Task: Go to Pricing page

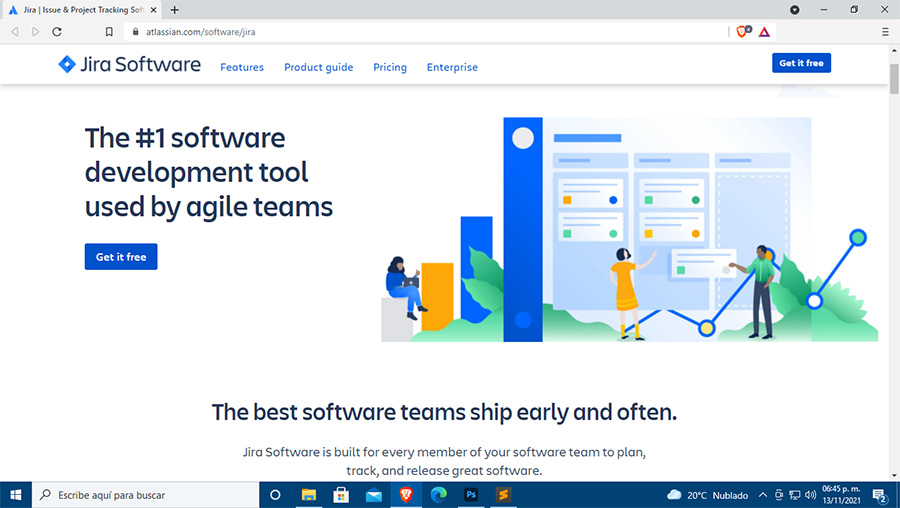Action: 390,67
